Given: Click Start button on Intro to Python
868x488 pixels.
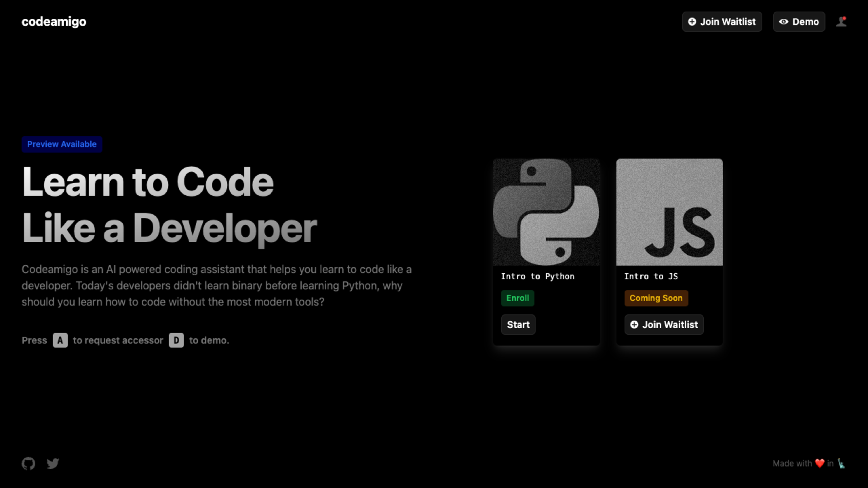Looking at the screenshot, I should (518, 325).
